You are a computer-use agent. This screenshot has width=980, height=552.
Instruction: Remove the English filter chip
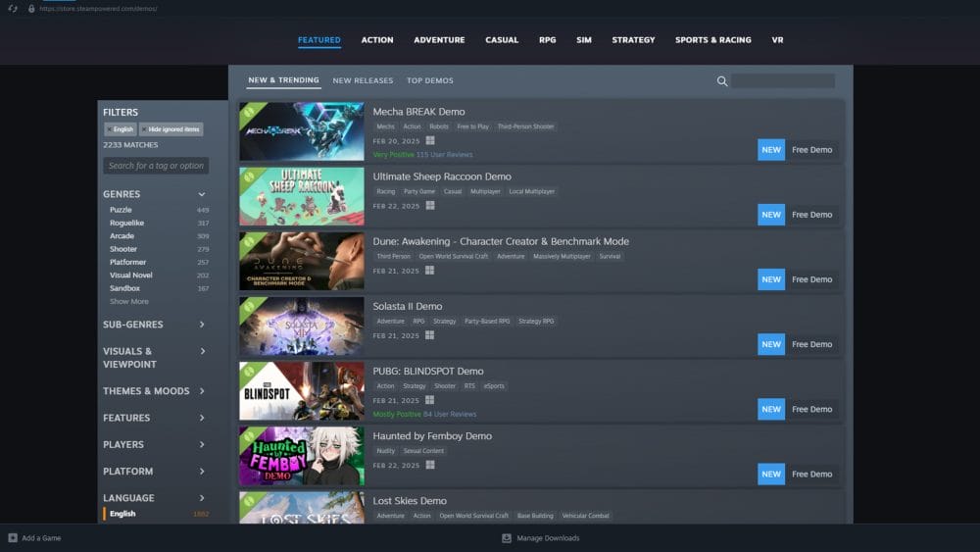[x=109, y=129]
